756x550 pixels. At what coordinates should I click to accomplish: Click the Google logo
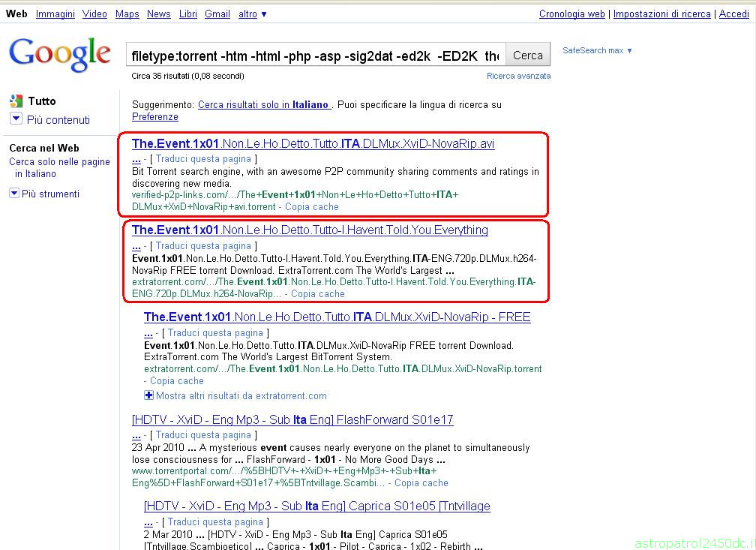point(60,54)
